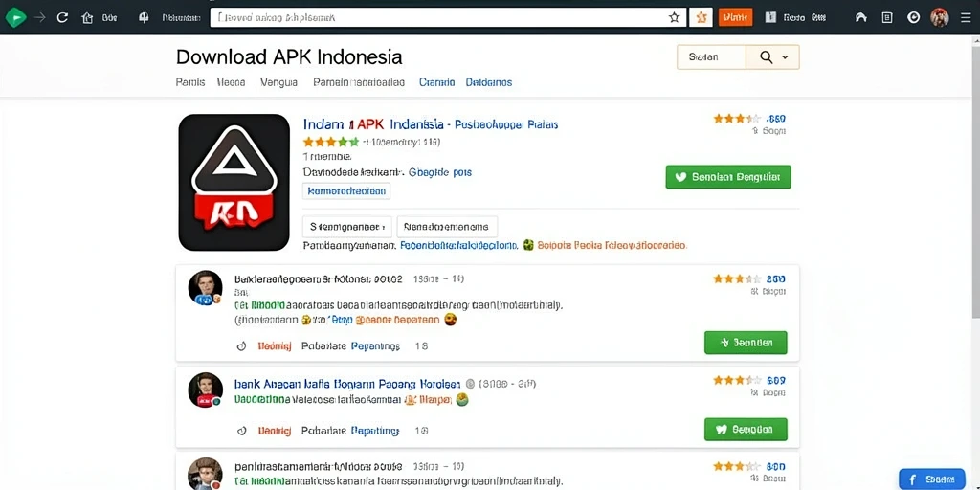Click the 'Nenadoanrenene' outlined button
The image size is (980, 490).
tap(447, 226)
